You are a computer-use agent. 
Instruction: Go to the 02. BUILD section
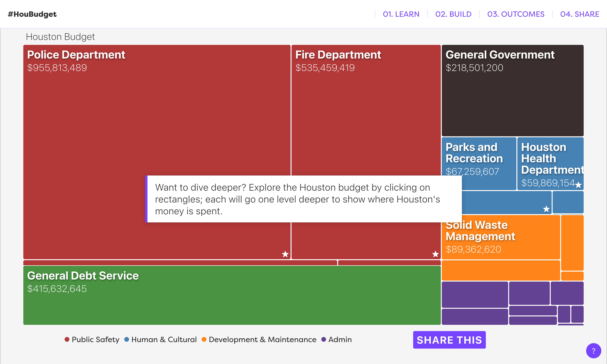tap(453, 14)
